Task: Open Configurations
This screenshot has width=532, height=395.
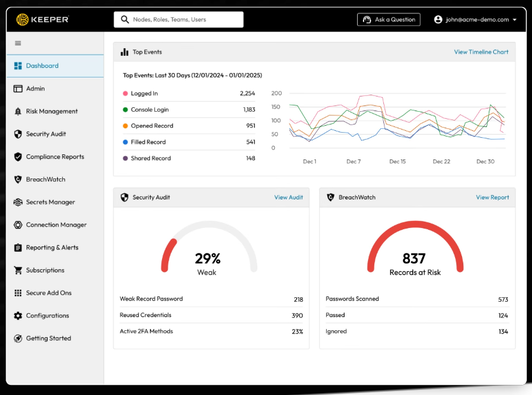Action: 55,316
